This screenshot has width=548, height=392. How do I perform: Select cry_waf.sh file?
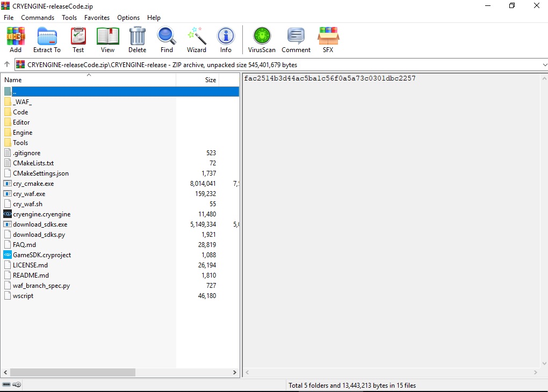point(27,204)
